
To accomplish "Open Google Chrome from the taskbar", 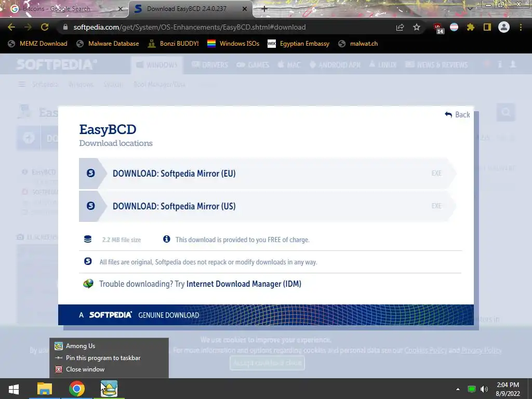I will (77, 389).
